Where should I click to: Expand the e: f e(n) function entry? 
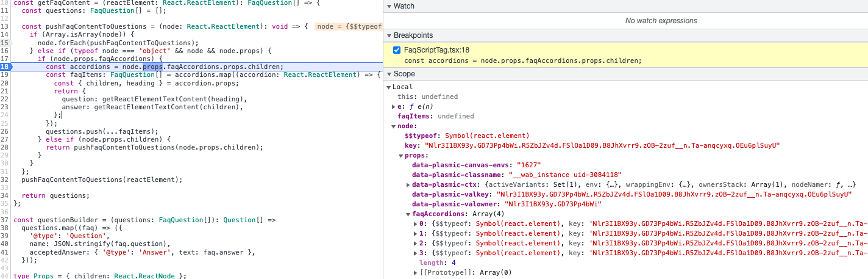click(394, 106)
